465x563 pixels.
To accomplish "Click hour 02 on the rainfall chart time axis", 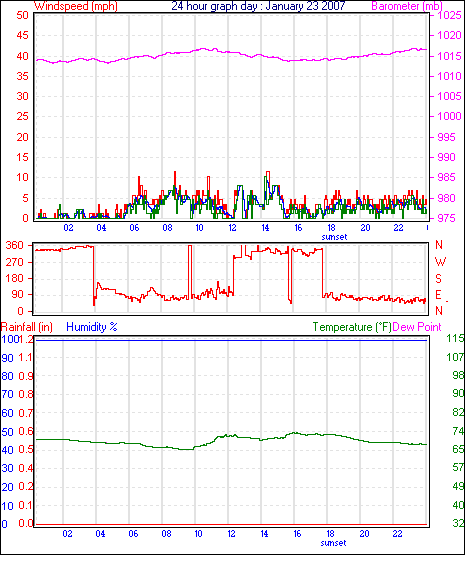I will coord(68,534).
